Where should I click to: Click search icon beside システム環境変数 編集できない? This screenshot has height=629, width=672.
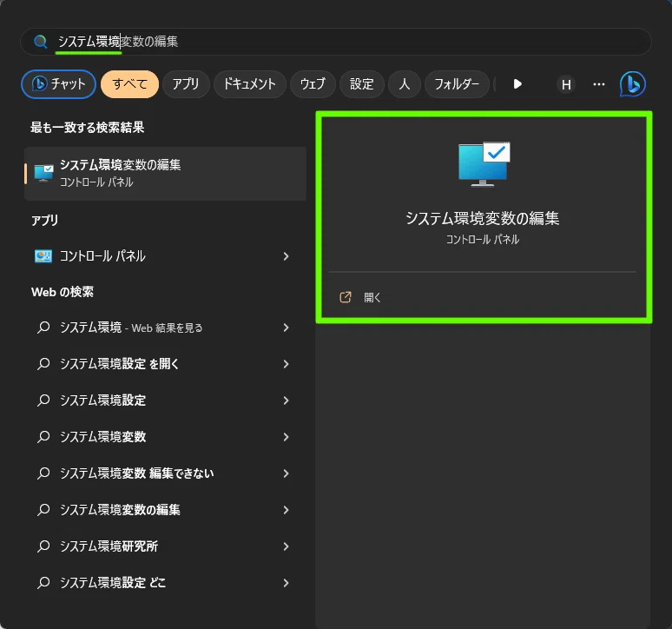click(43, 473)
